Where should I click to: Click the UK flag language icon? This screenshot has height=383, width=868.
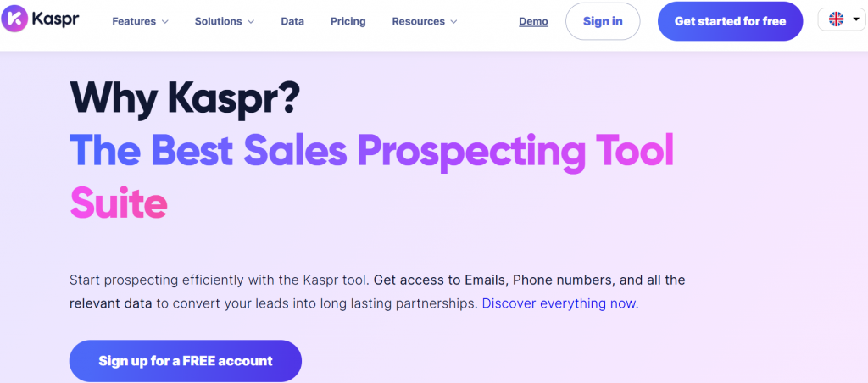[836, 19]
